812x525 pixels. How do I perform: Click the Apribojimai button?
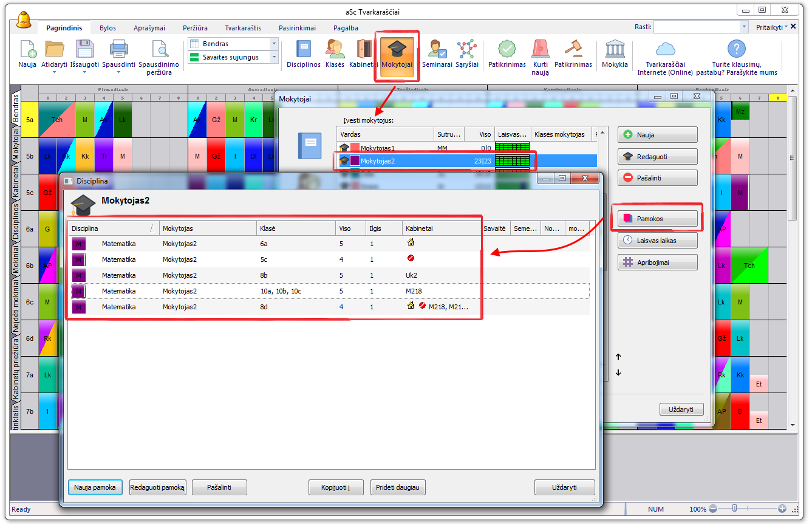pos(657,262)
